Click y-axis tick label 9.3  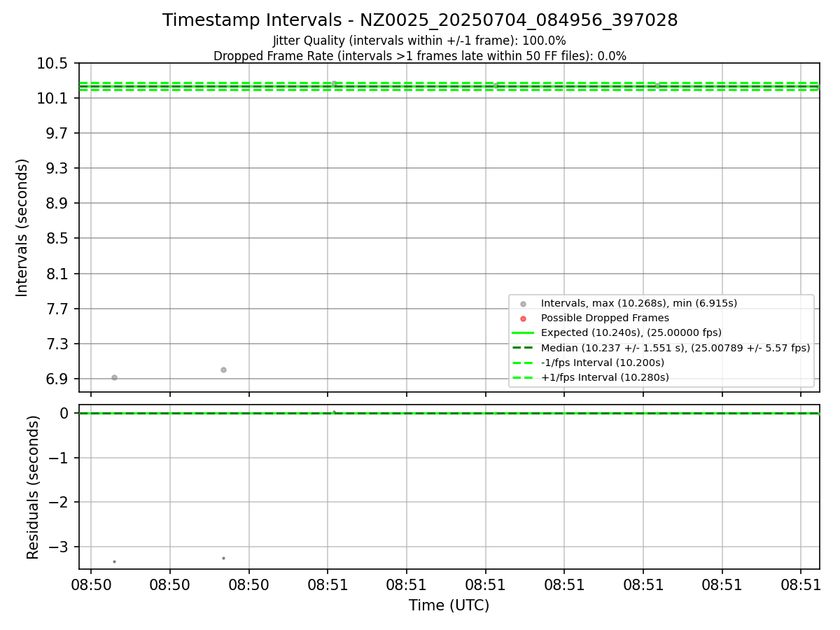point(57,169)
